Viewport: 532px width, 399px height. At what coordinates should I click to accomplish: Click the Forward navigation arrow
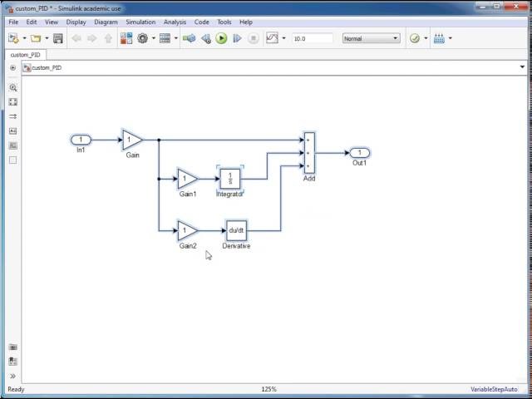tap(92, 38)
